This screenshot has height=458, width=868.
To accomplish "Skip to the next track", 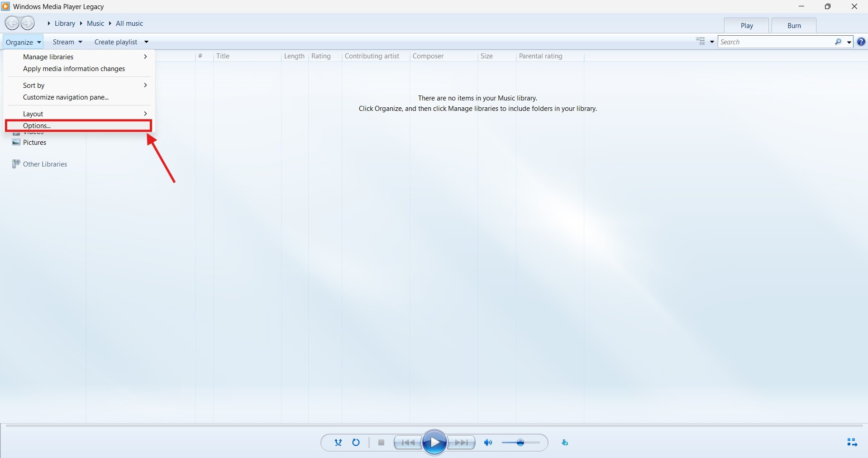I will 461,443.
